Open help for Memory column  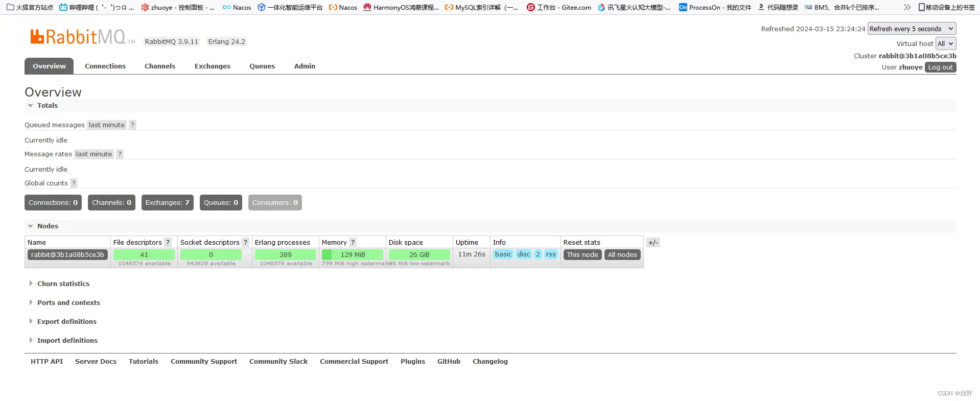[x=353, y=242]
